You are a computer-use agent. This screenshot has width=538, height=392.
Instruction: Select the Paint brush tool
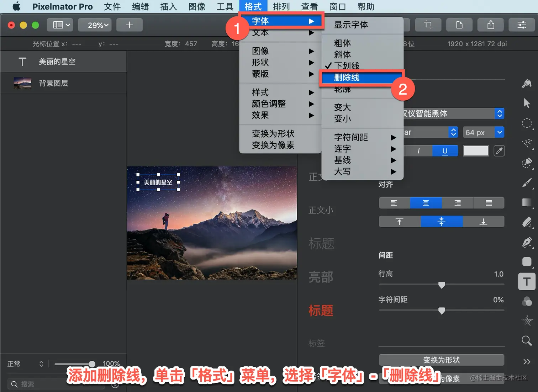pos(527,183)
